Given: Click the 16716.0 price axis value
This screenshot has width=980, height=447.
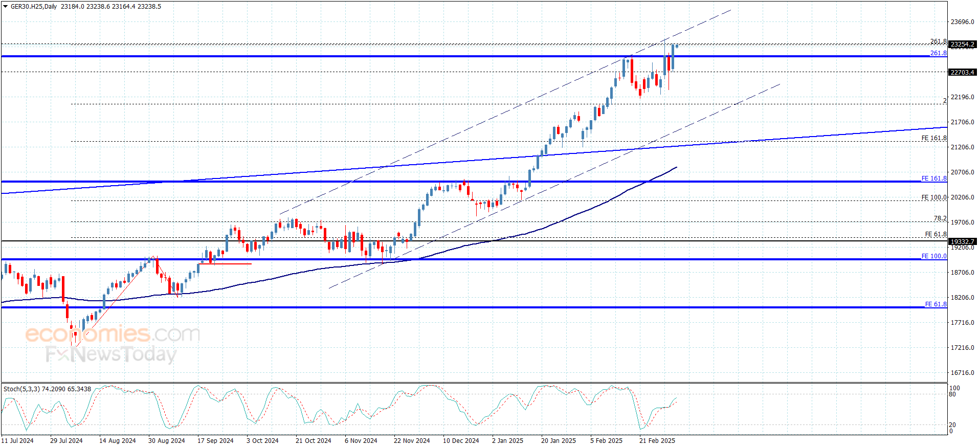Looking at the screenshot, I should 962,373.
